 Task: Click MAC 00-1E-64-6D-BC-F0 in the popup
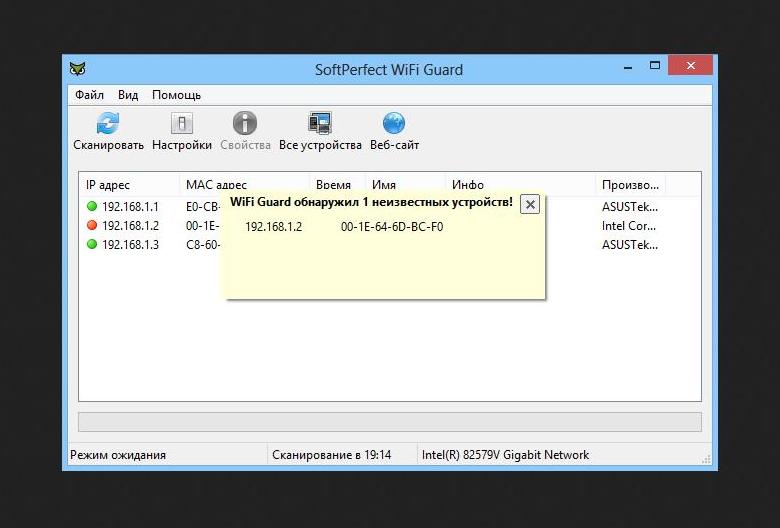(392, 227)
